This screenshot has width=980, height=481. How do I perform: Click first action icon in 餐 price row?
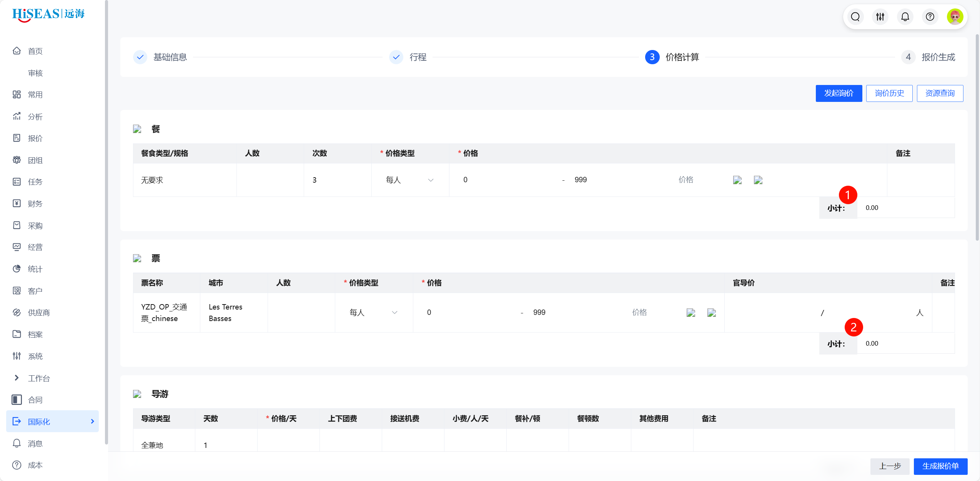click(x=737, y=180)
